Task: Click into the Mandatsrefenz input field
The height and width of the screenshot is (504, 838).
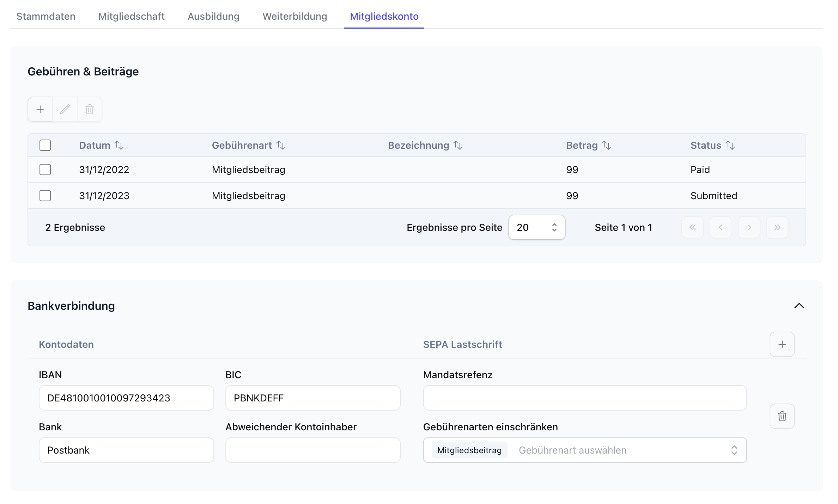Action: click(x=584, y=398)
